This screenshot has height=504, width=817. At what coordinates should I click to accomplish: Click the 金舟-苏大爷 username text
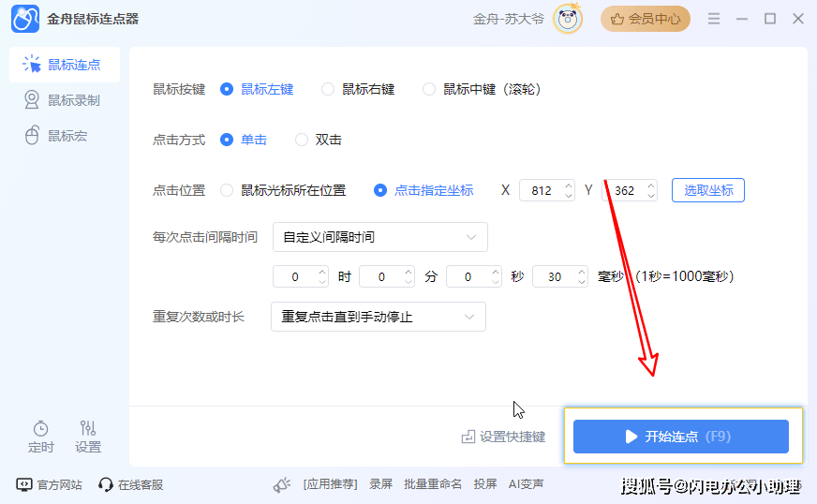(508, 20)
